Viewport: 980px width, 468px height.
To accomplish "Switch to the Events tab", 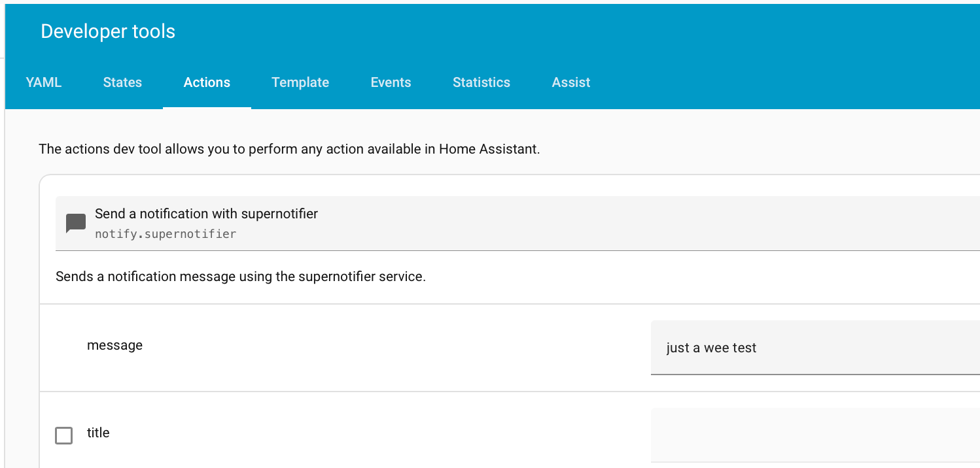I will pyautogui.click(x=391, y=82).
